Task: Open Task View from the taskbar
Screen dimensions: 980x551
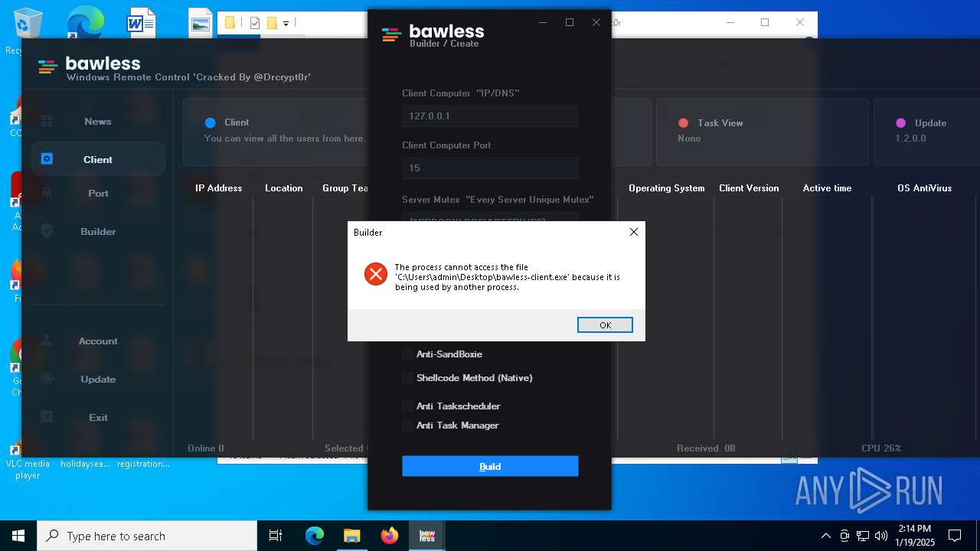Action: 276,536
